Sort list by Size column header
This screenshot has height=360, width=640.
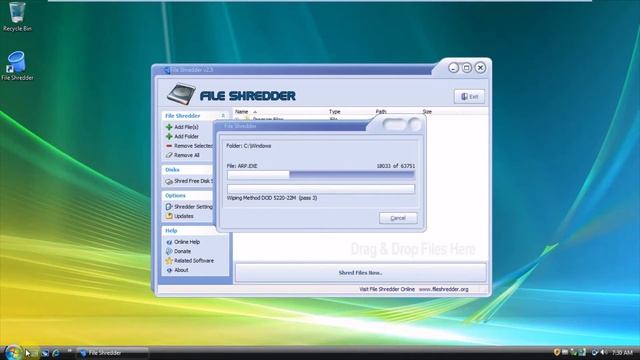click(x=427, y=111)
